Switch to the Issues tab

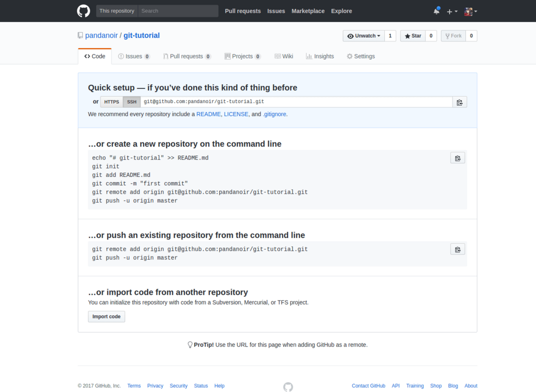pos(134,57)
